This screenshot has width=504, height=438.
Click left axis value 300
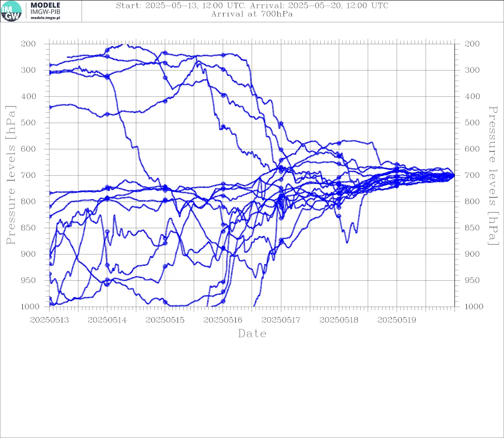coord(28,70)
